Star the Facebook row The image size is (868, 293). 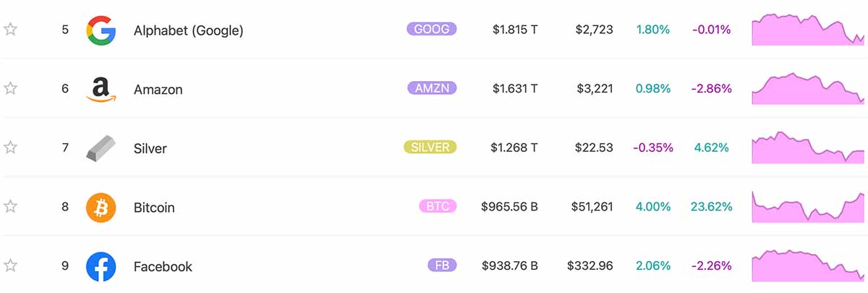11,266
